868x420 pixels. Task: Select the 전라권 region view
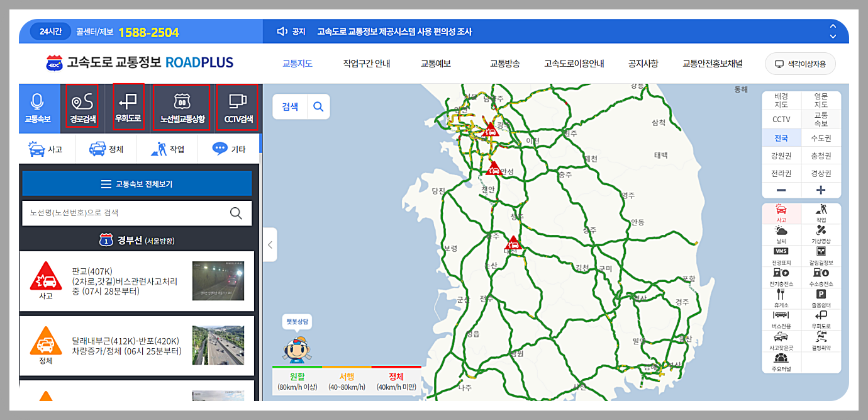(781, 173)
